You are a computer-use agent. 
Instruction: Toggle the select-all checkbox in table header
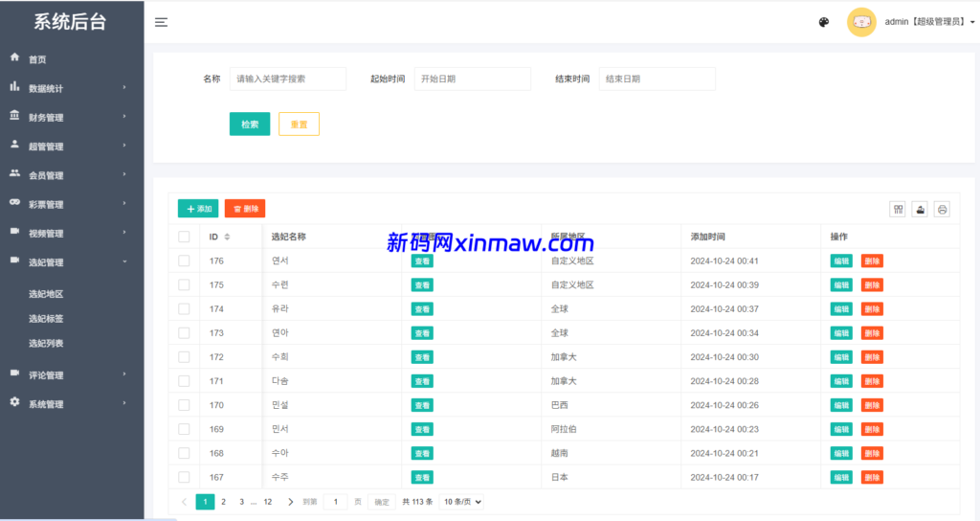(x=184, y=237)
